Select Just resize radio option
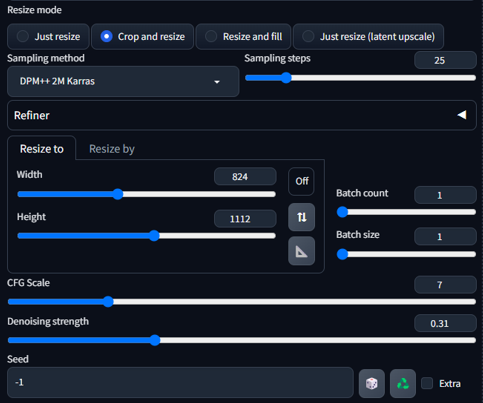Viewport: 483px width, 403px height. coord(48,36)
